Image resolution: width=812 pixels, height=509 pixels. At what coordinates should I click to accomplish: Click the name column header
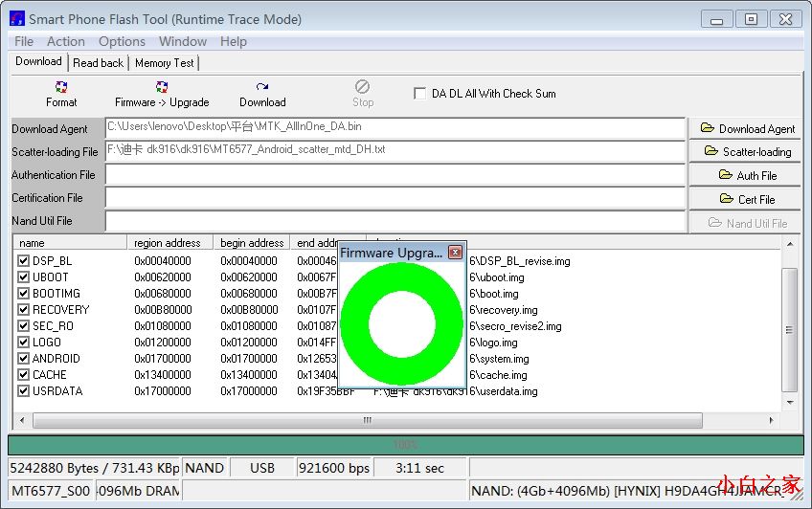pyautogui.click(x=71, y=243)
